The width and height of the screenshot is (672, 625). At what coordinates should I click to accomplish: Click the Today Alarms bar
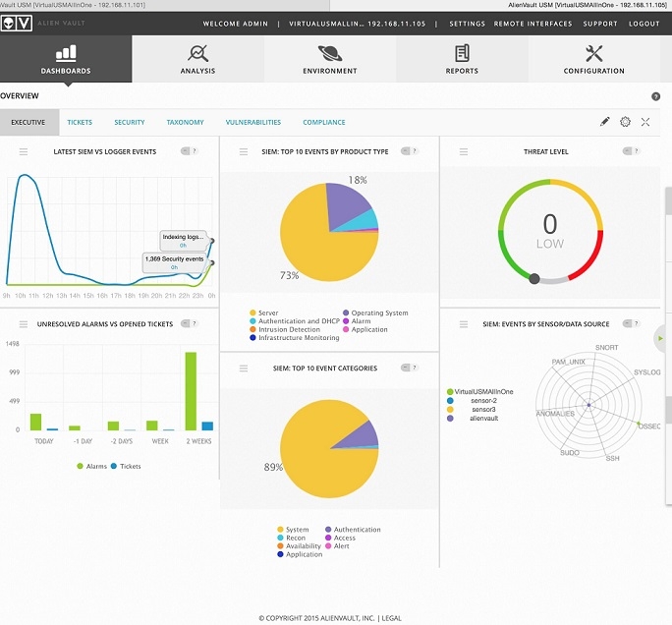point(36,422)
